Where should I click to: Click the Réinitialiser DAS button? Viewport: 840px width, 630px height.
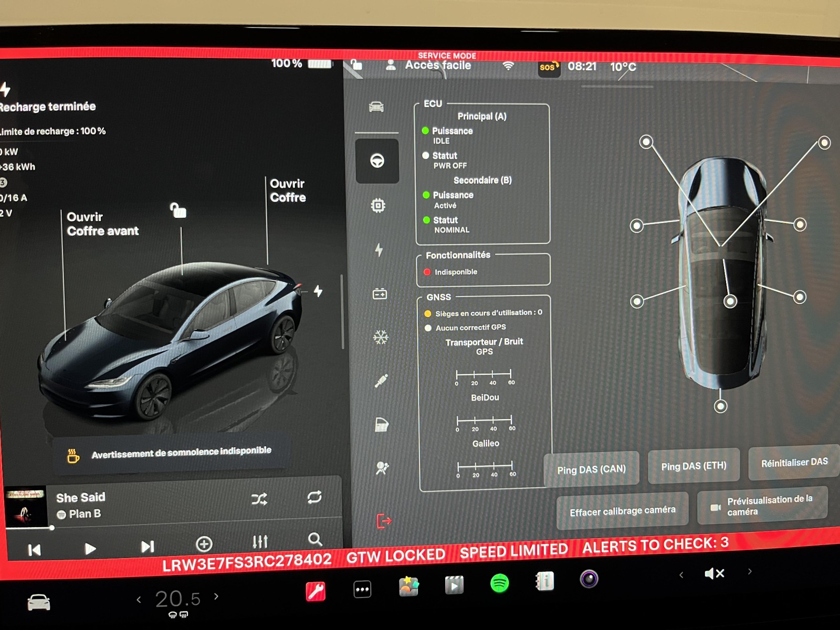794,463
